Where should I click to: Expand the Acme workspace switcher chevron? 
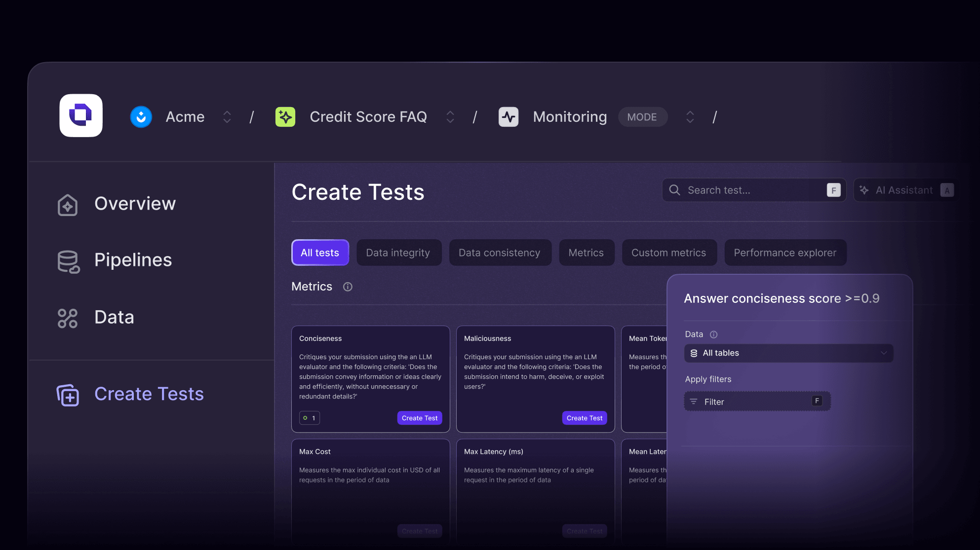point(227,116)
